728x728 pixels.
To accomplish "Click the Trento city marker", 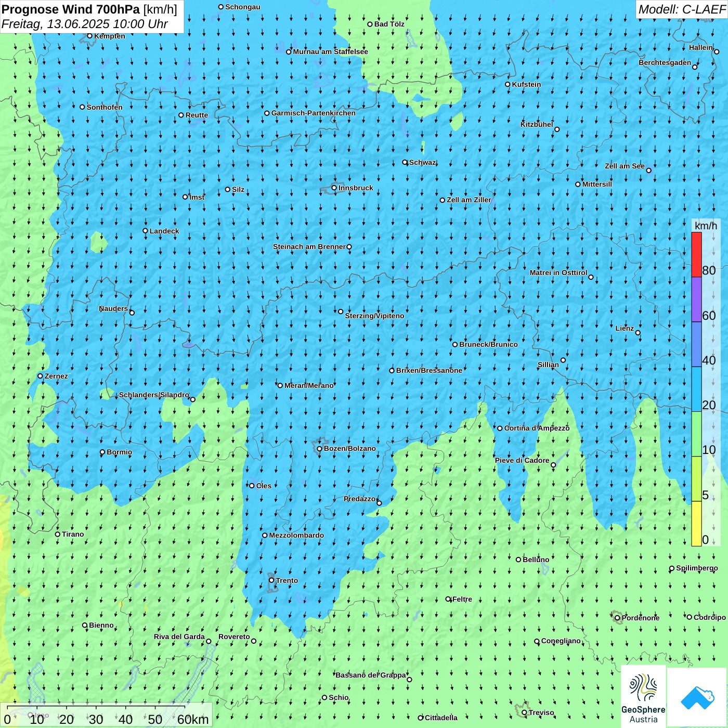I will pyautogui.click(x=271, y=580).
